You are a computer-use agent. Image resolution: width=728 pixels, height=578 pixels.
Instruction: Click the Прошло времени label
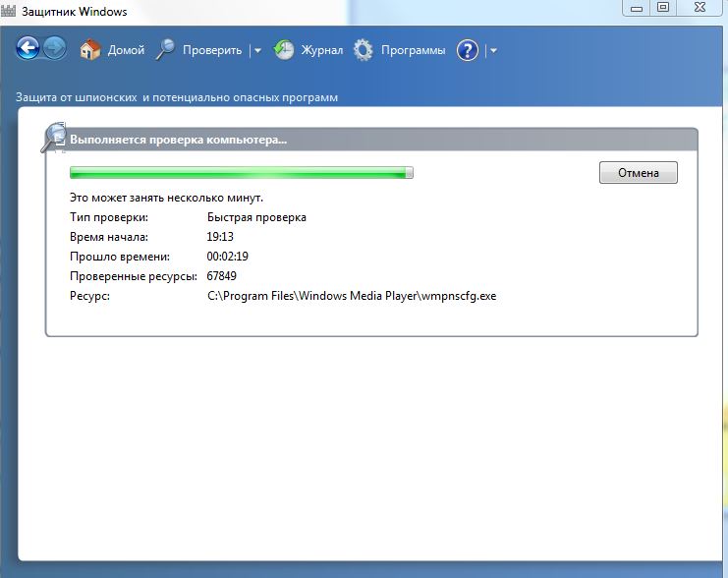[x=120, y=257]
